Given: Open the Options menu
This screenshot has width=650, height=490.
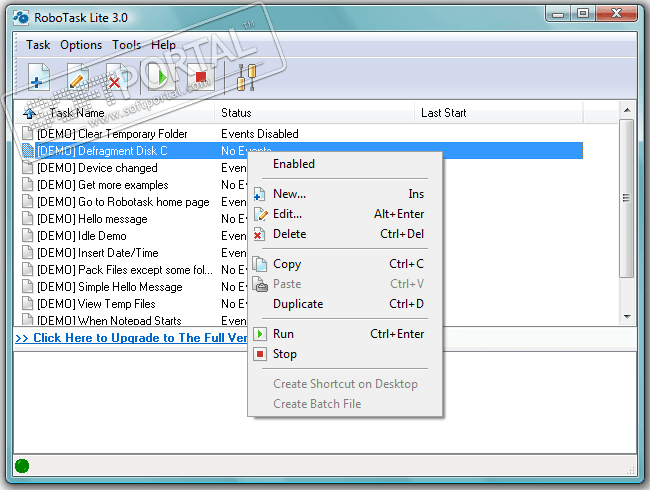Looking at the screenshot, I should click(81, 45).
